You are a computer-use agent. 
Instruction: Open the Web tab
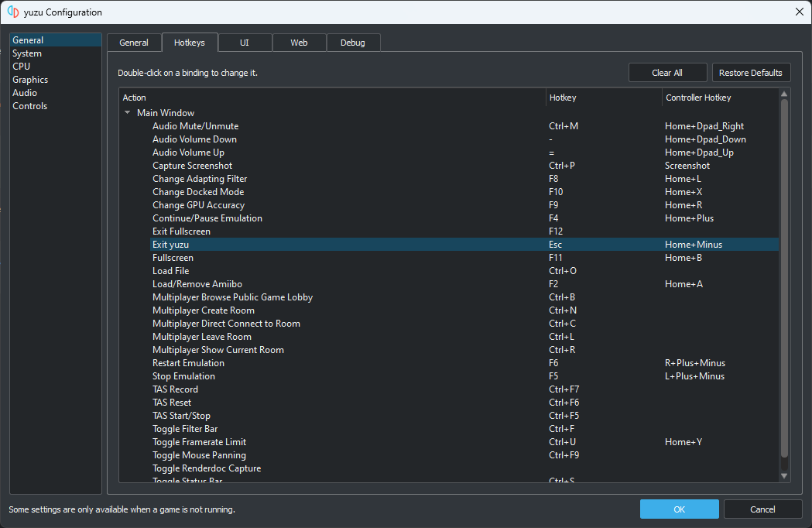pyautogui.click(x=299, y=43)
